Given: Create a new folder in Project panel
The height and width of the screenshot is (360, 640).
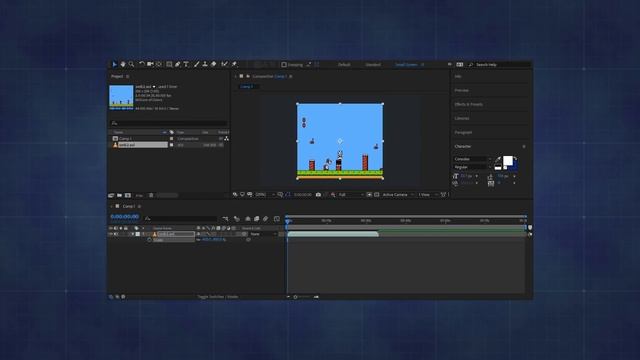Looking at the screenshot, I should click(x=120, y=196).
